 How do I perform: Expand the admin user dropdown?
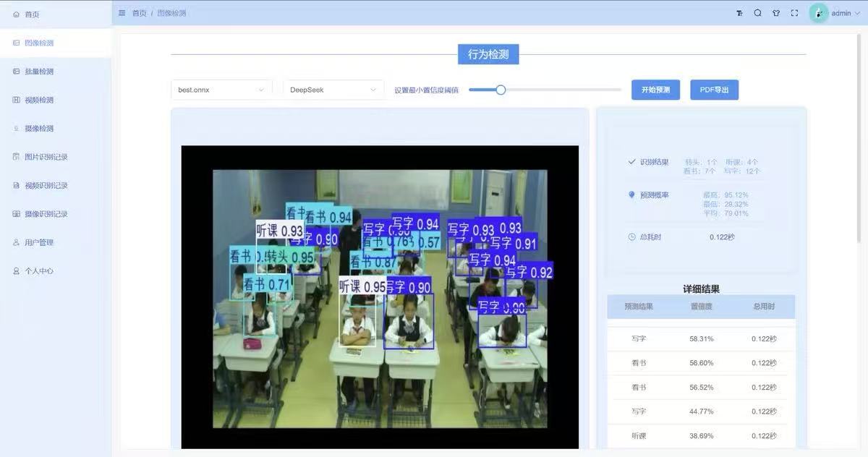[x=846, y=13]
